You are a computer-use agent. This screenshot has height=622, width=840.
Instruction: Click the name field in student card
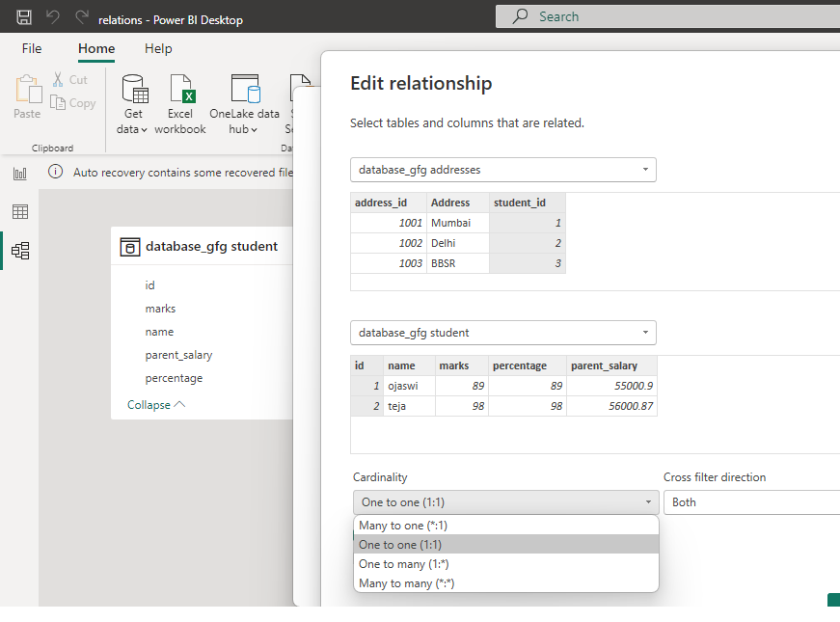159,332
